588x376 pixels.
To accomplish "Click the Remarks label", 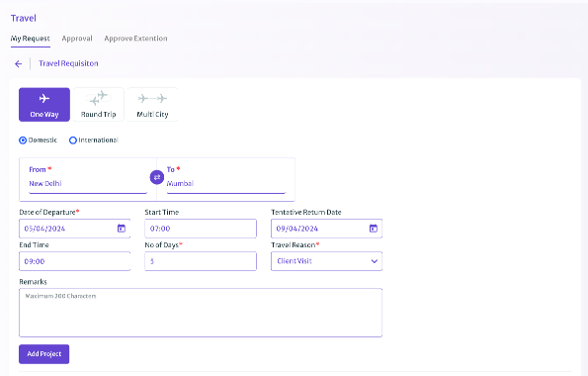I will point(33,282).
